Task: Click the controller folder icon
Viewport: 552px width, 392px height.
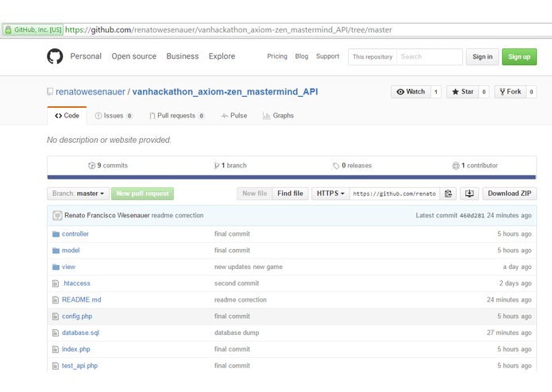Action: click(56, 234)
